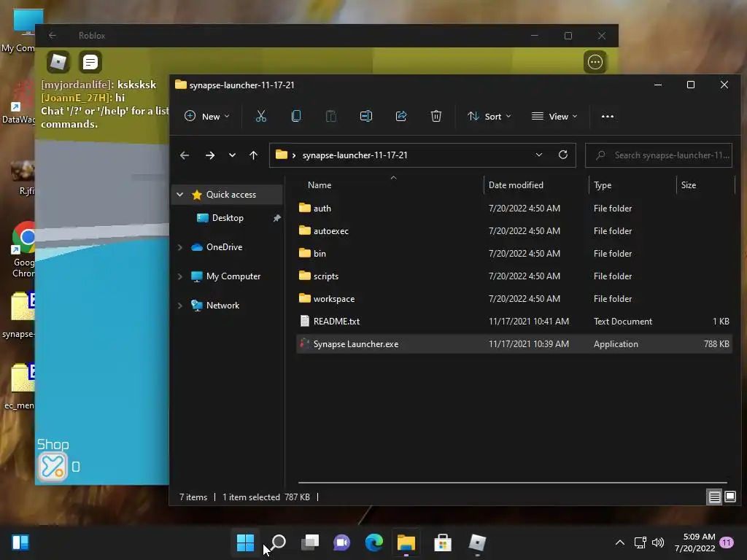The image size is (747, 560).
Task: Click the search box in Explorer
Action: pyautogui.click(x=659, y=155)
